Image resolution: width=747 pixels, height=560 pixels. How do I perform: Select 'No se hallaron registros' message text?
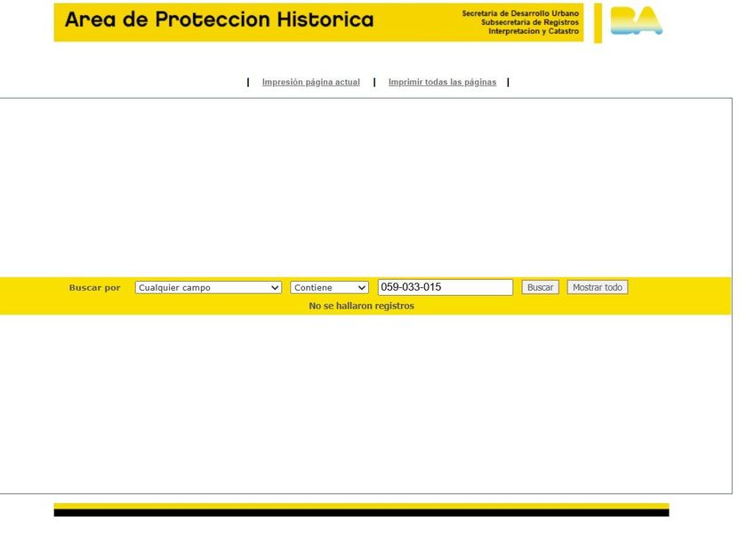[x=361, y=306]
